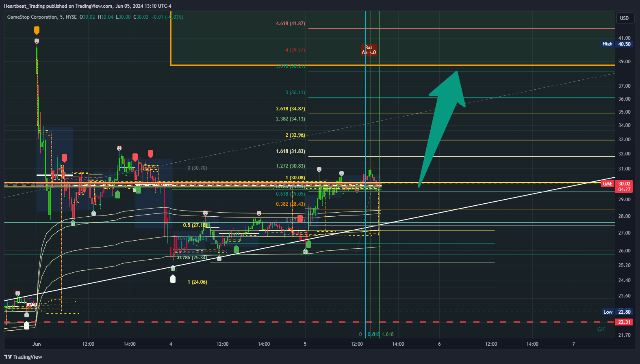Click the GameStop Corporation symbol title

click(x=33, y=17)
